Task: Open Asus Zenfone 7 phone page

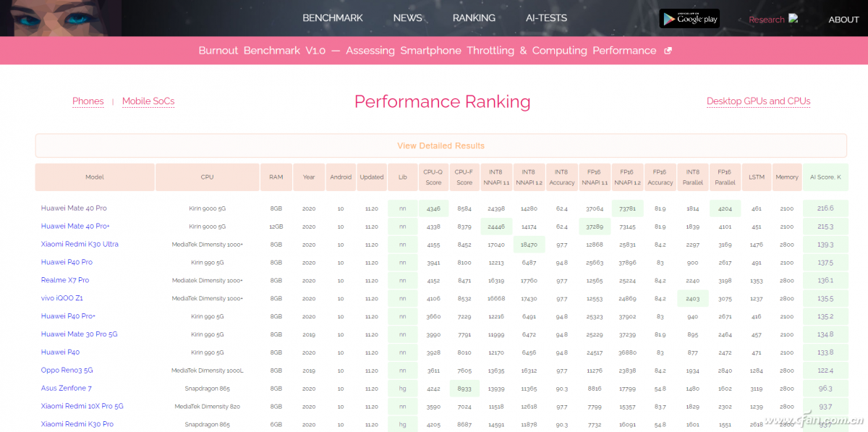Action: 67,389
